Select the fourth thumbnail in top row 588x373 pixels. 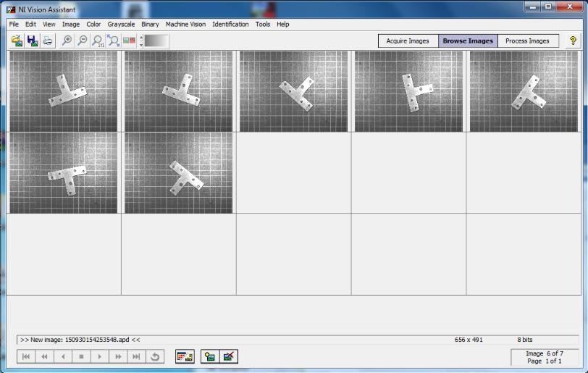(408, 91)
